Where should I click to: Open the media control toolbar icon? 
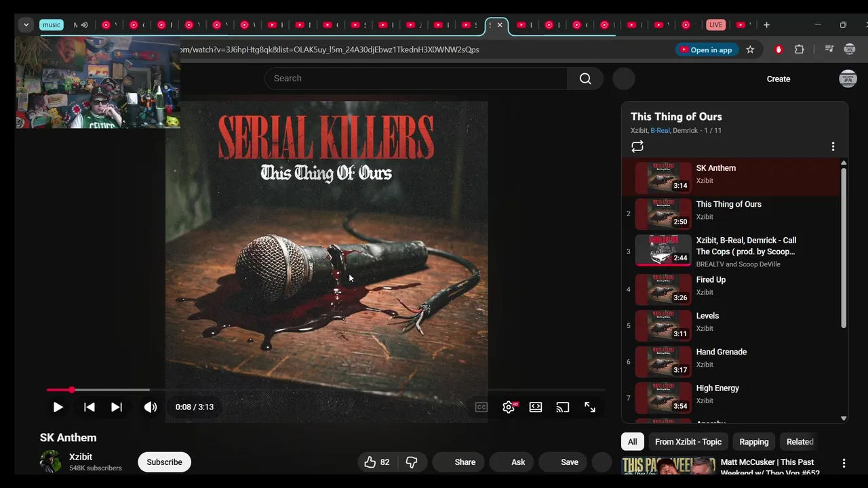pos(829,49)
